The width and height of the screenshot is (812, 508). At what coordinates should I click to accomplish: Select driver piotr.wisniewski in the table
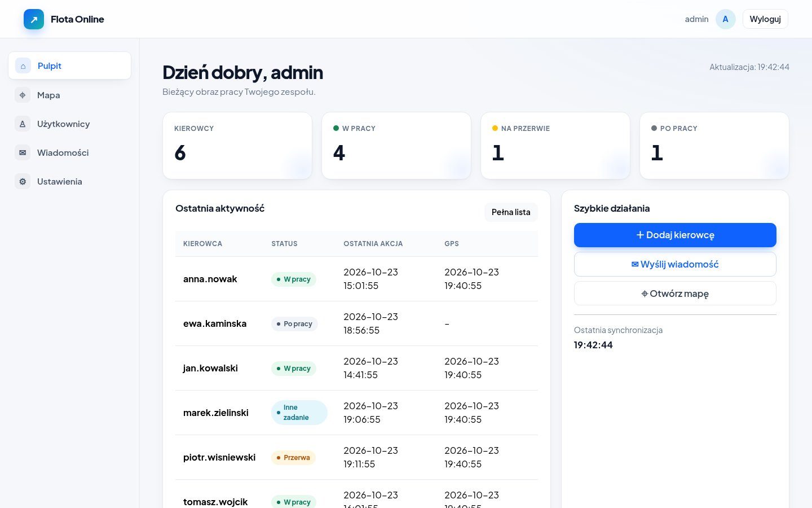pos(219,457)
